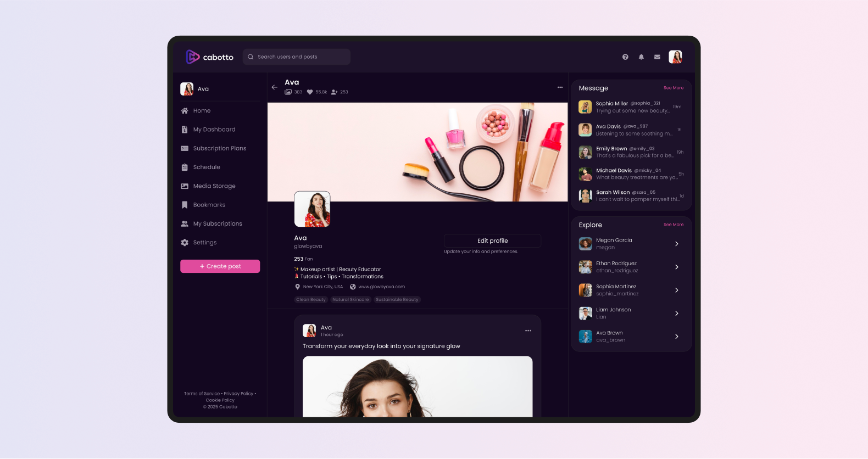Click the My Subscriptions people icon
This screenshot has width=868, height=459.
185,224
